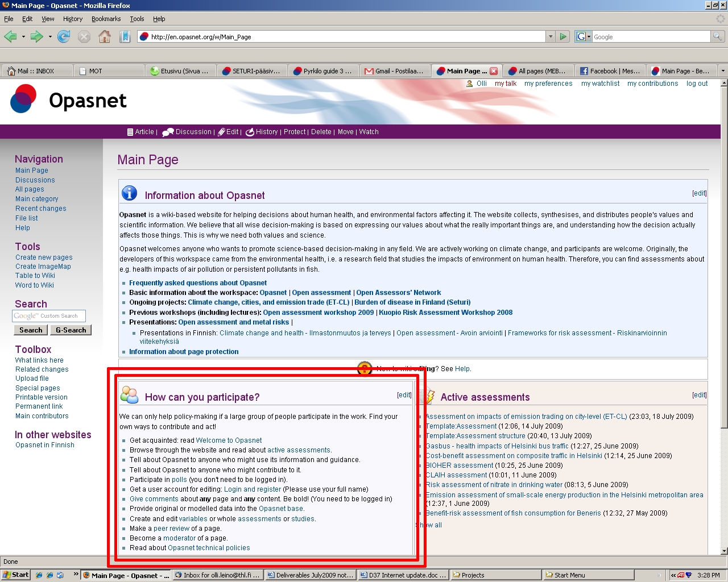The image size is (728, 582).
Task: Open the search engine selector dropdown
Action: pyautogui.click(x=584, y=37)
